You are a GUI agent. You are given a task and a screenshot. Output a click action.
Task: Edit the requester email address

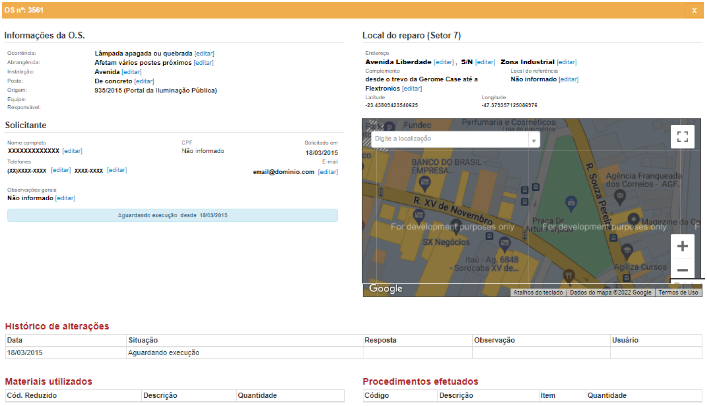328,172
